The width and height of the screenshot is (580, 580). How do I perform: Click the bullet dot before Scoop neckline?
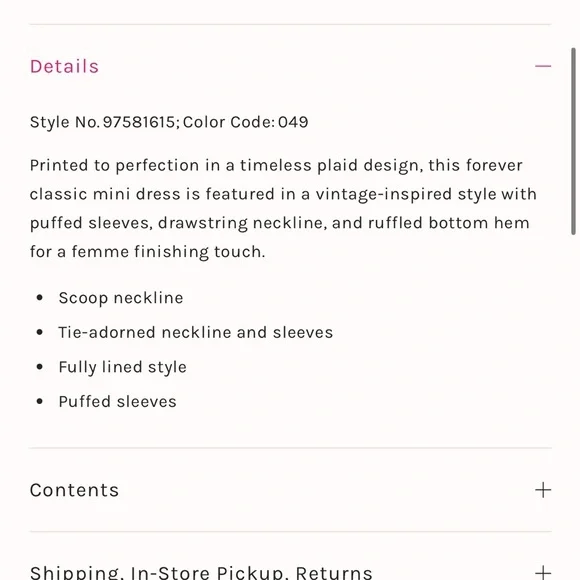click(40, 298)
